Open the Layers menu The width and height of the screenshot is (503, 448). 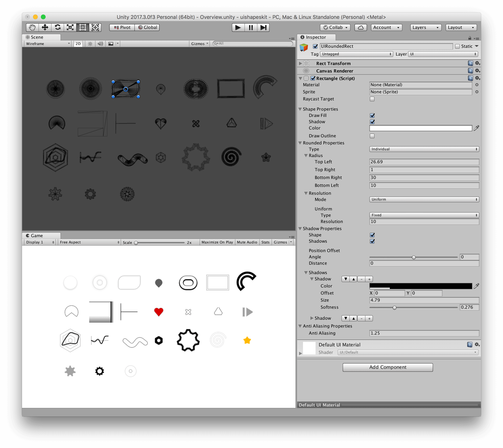tap(425, 27)
